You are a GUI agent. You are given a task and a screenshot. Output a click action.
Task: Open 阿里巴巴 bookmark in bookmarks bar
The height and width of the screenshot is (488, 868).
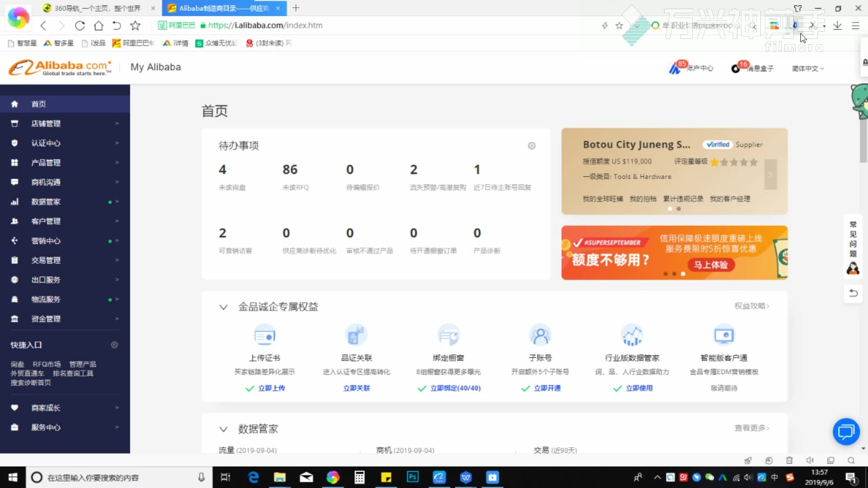(133, 43)
